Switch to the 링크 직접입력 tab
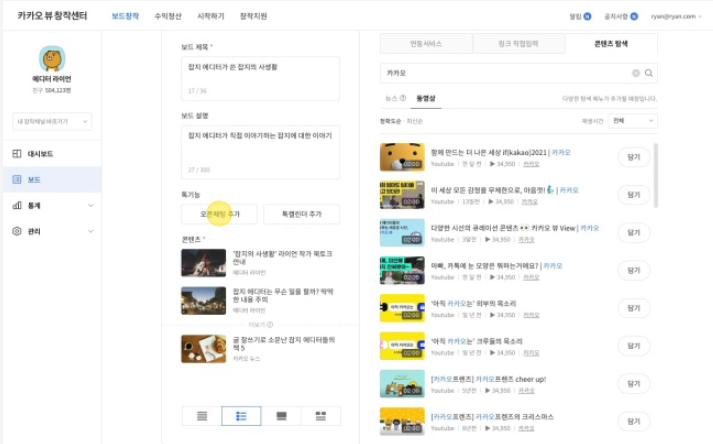Image resolution: width=713 pixels, height=444 pixels. click(518, 44)
